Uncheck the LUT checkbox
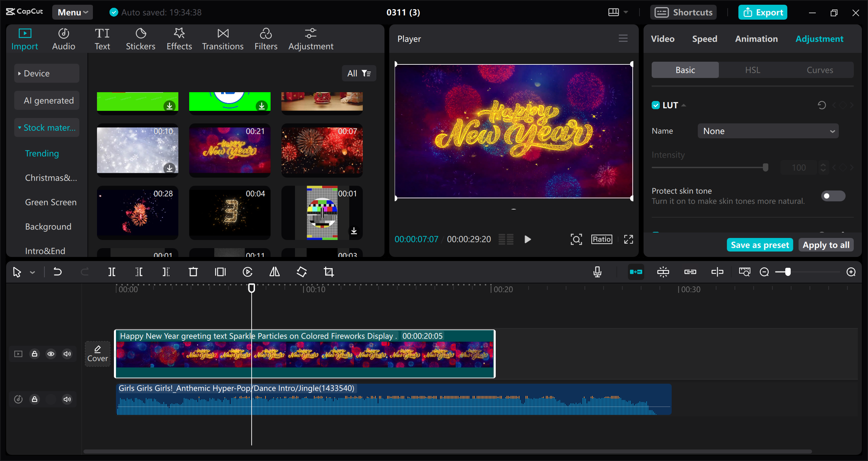The height and width of the screenshot is (461, 868). [x=655, y=105]
